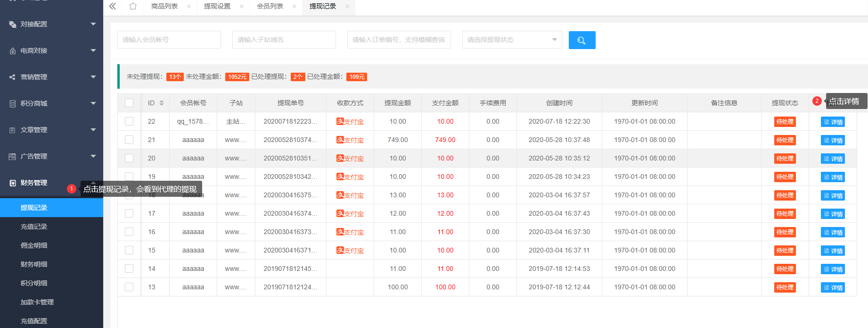Select 提现记录 in sidebar
The width and height of the screenshot is (868, 328).
point(51,208)
